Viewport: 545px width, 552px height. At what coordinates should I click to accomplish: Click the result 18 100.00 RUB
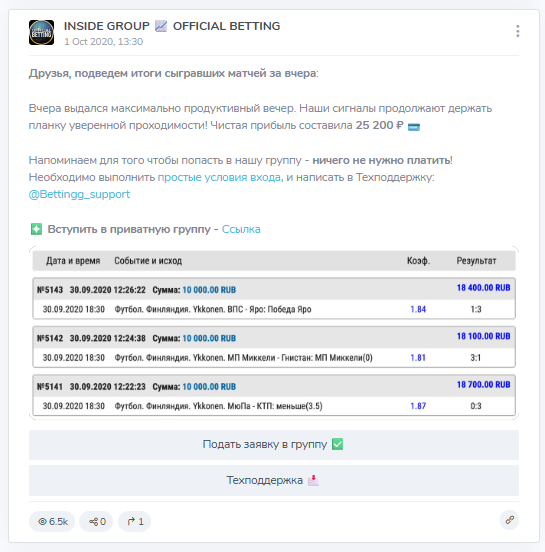483,336
